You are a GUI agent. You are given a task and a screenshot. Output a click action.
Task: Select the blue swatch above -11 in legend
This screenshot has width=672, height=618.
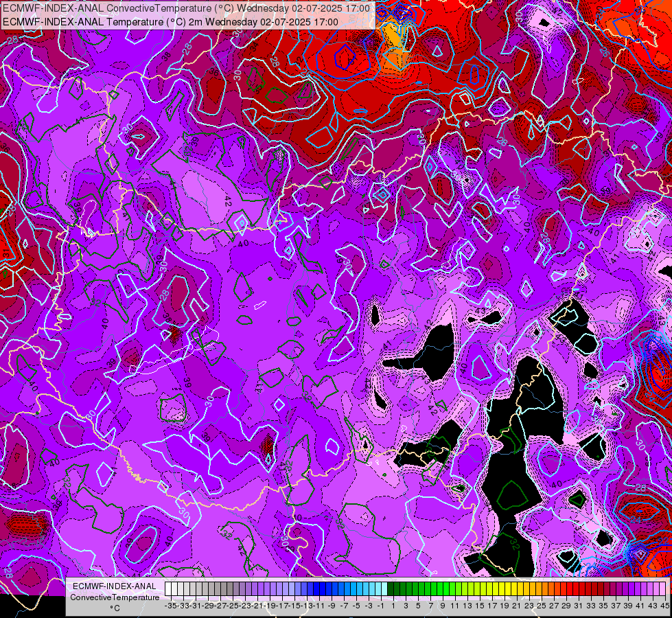tap(316, 588)
